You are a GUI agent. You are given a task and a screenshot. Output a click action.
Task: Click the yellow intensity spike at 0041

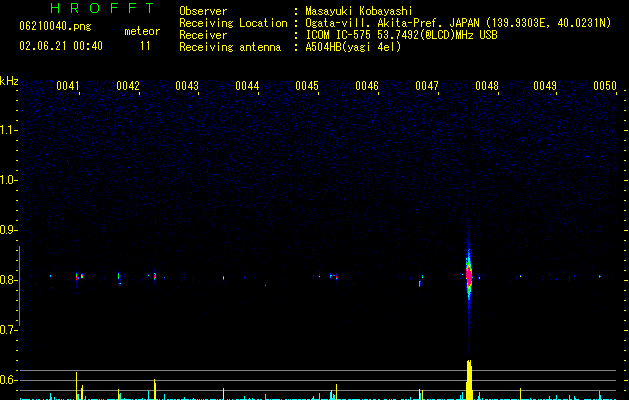point(76,386)
